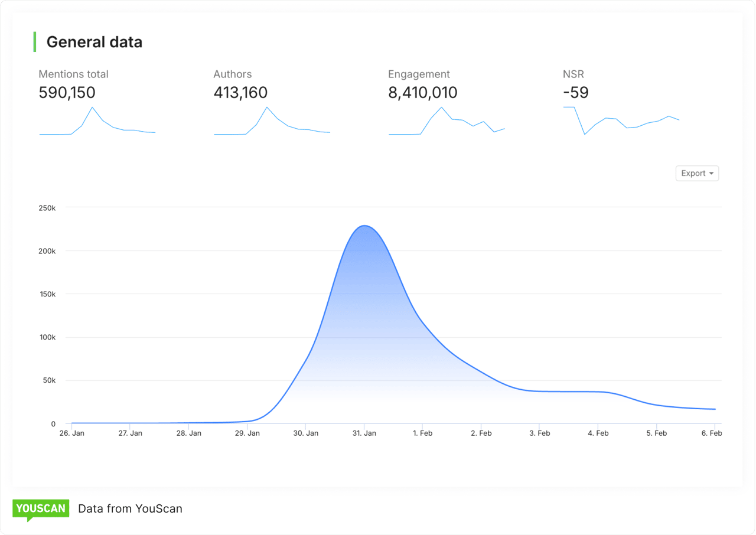The image size is (756, 535).
Task: Select the Mentions total value 590,150
Action: [x=67, y=93]
